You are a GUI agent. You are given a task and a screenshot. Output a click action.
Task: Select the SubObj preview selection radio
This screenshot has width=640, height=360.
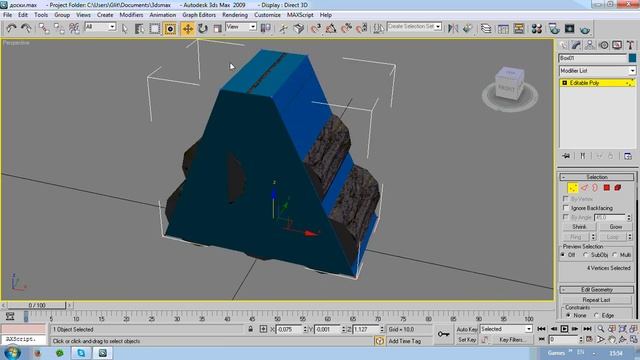585,255
